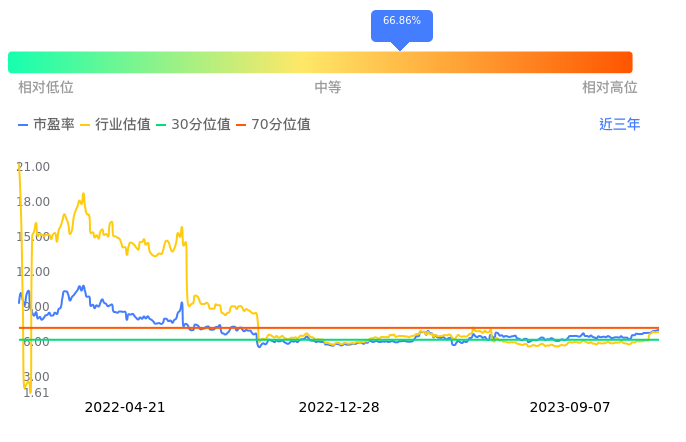Click orange-red right end of valuation gradient bar
The width and height of the screenshot is (686, 442).
coord(624,62)
